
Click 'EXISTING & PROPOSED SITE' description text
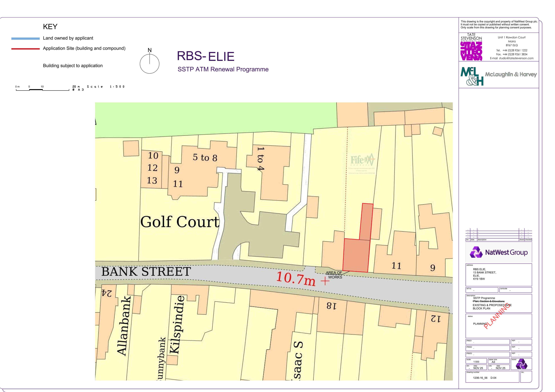pos(492,305)
